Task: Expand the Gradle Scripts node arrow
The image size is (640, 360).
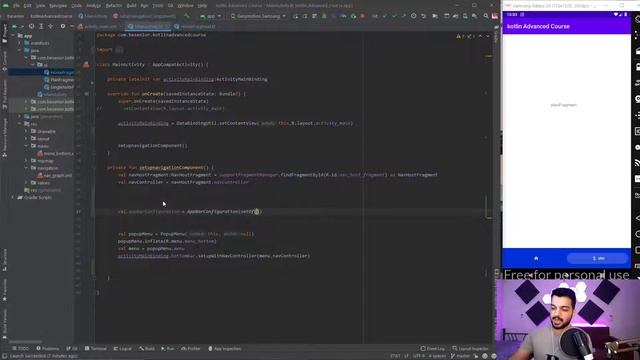Action: coord(13,197)
